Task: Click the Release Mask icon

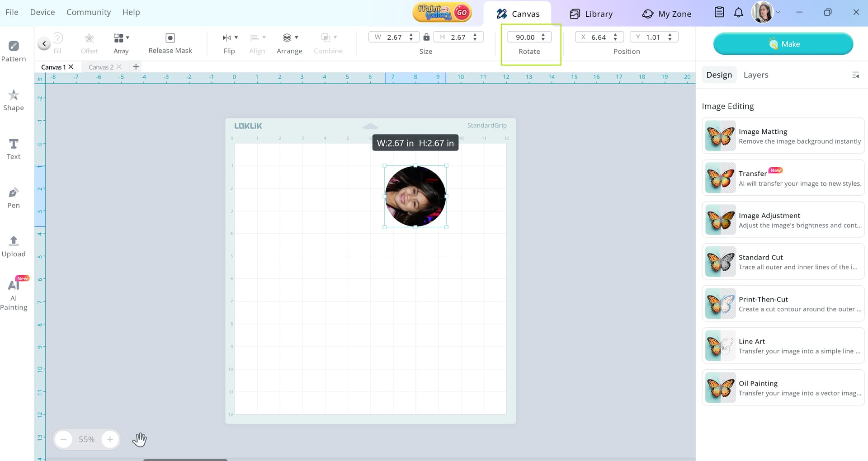Action: click(170, 38)
